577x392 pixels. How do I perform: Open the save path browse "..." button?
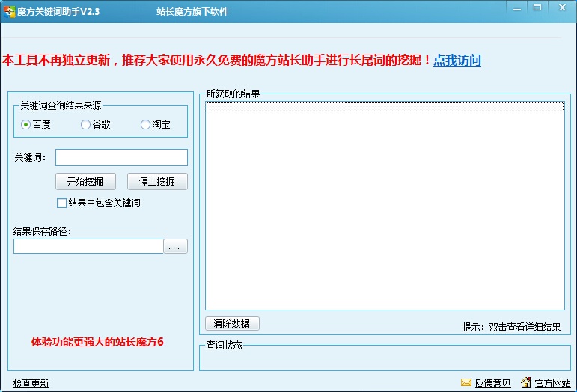tap(176, 246)
